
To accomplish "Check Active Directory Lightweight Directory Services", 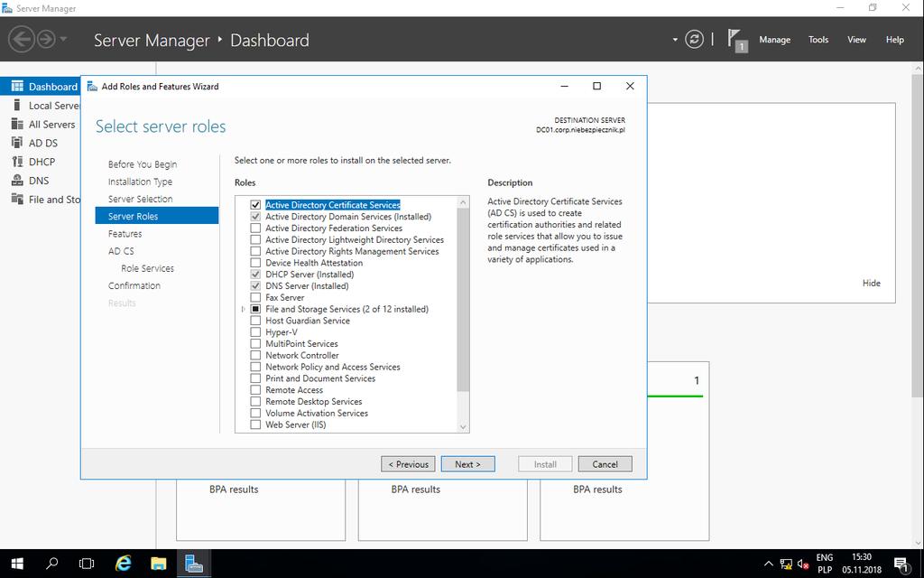I will click(255, 239).
